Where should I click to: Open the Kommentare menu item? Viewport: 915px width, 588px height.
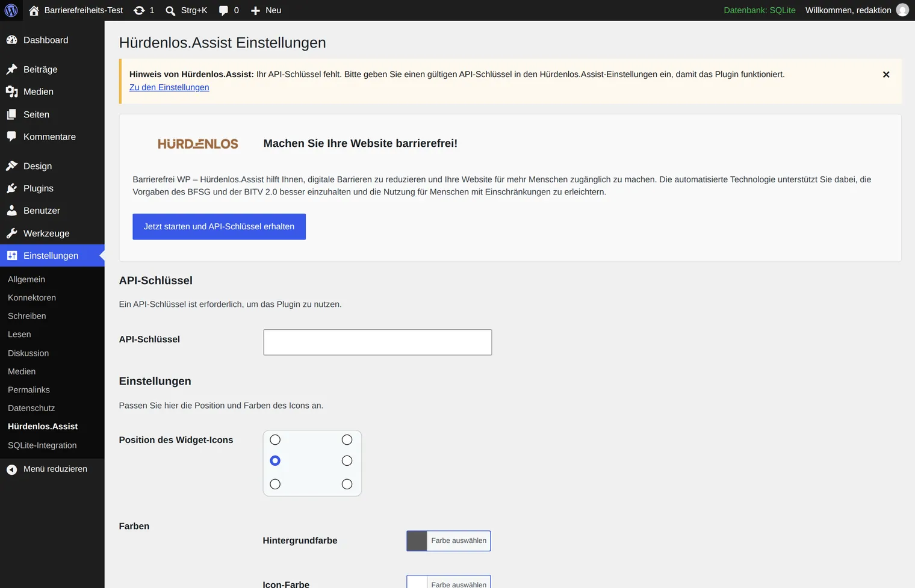52,137
